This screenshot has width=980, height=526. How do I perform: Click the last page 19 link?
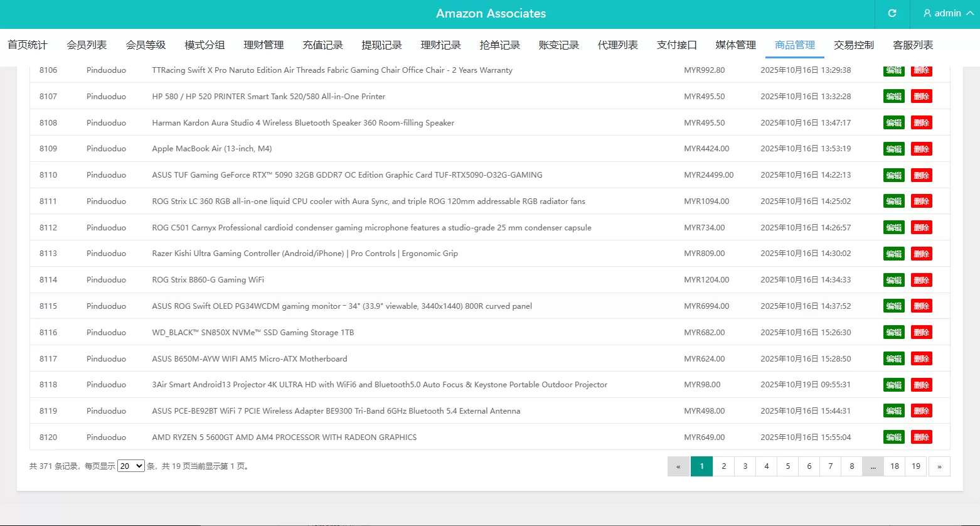tap(915, 466)
